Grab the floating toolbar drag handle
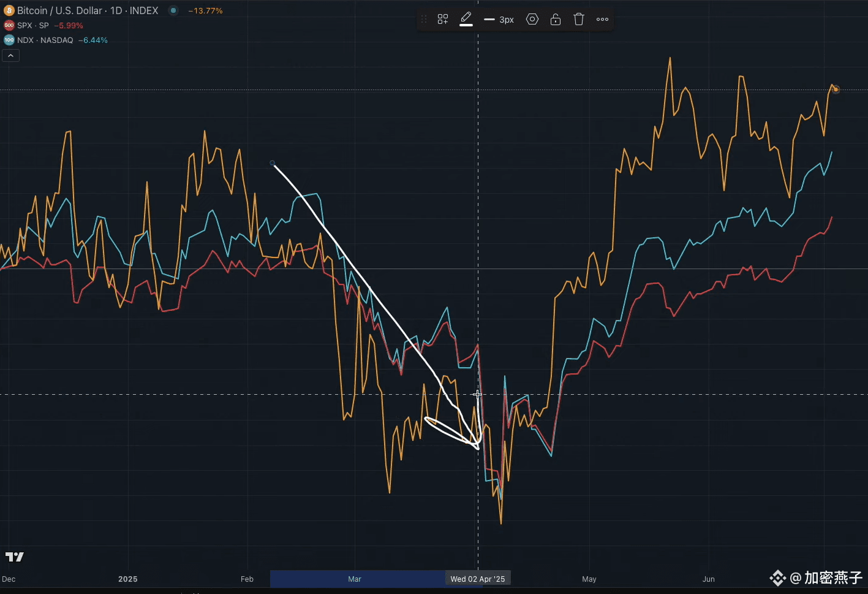 (x=424, y=20)
